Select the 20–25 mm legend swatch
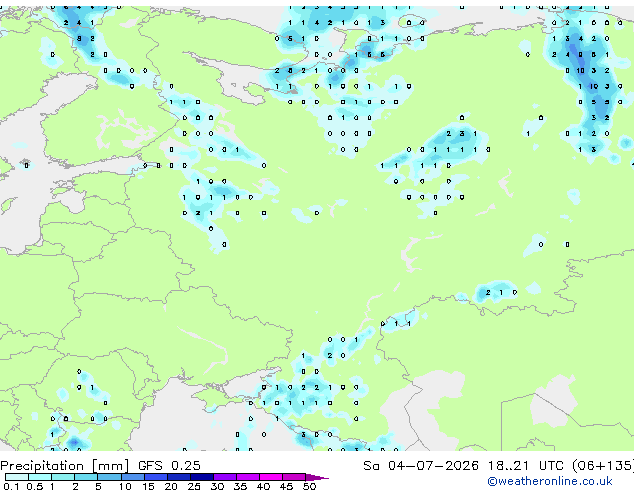The height and width of the screenshot is (490, 634). pyautogui.click(x=179, y=477)
